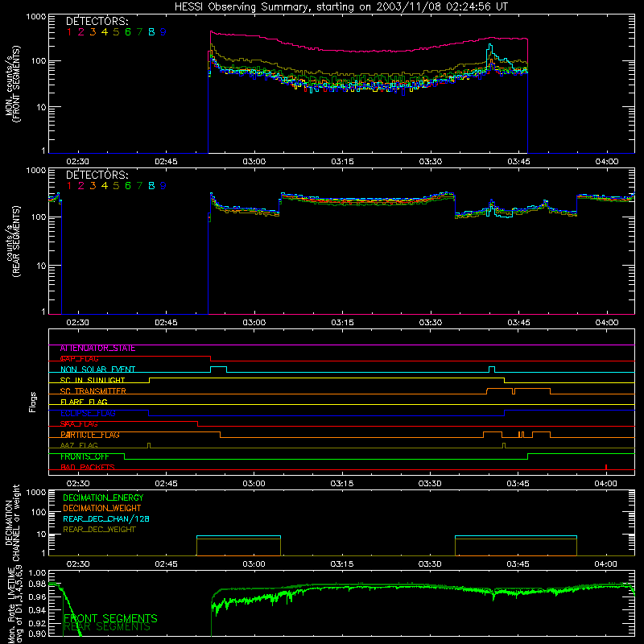Click DETECTORS: heading in front segments plot
644x644 pixels.
[x=97, y=21]
